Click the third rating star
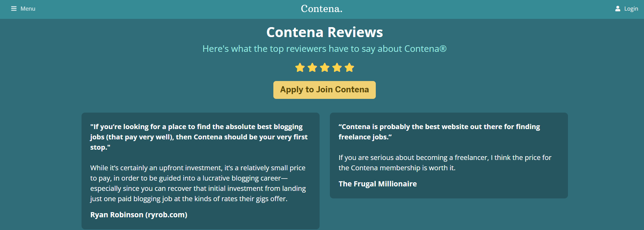 (325, 68)
